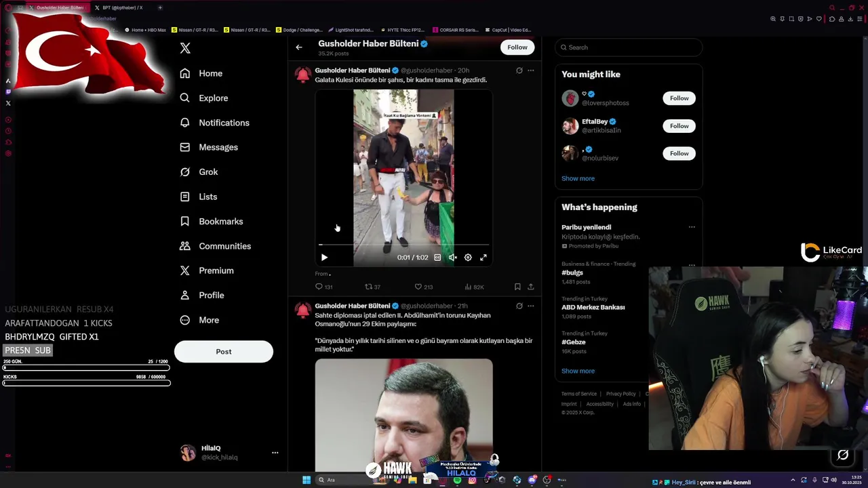This screenshot has width=868, height=488.
Task: Share the Galata Kulesi post
Action: click(530, 287)
